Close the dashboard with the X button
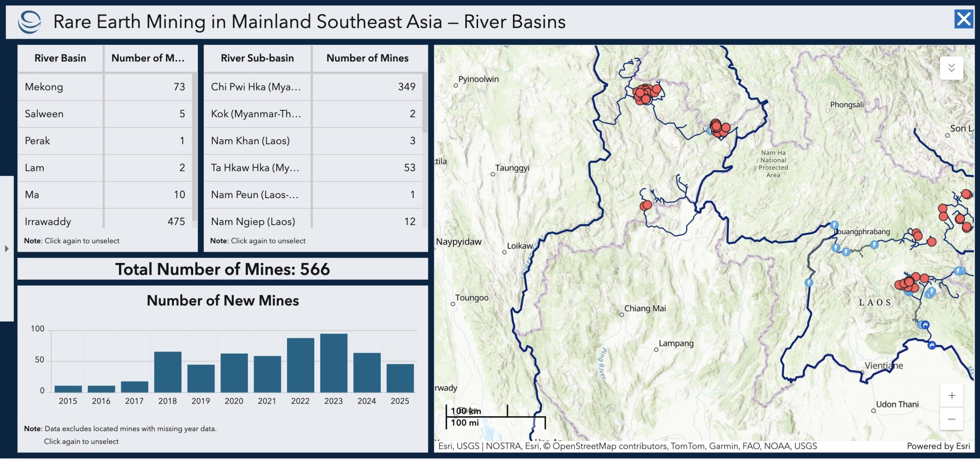This screenshot has width=980, height=461. 963,19
